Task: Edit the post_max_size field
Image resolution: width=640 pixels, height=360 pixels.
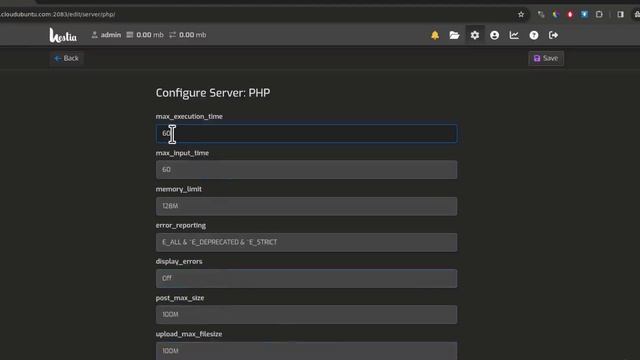Action: click(x=307, y=315)
